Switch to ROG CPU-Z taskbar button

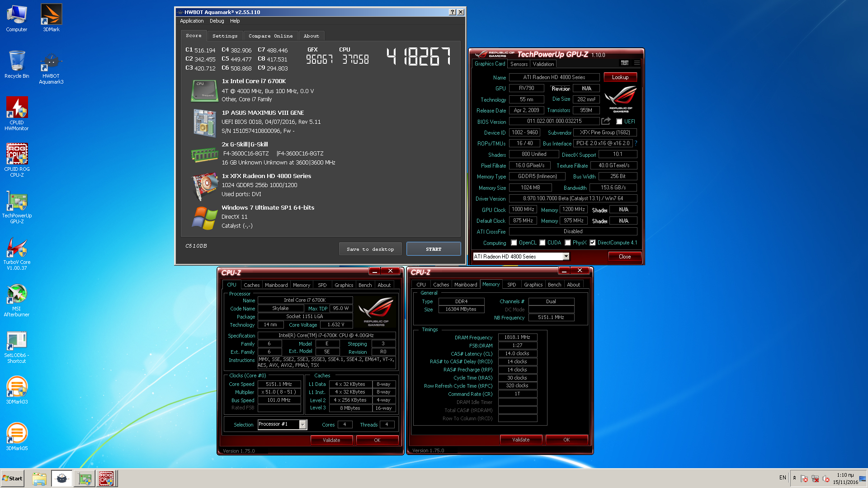pos(107,479)
